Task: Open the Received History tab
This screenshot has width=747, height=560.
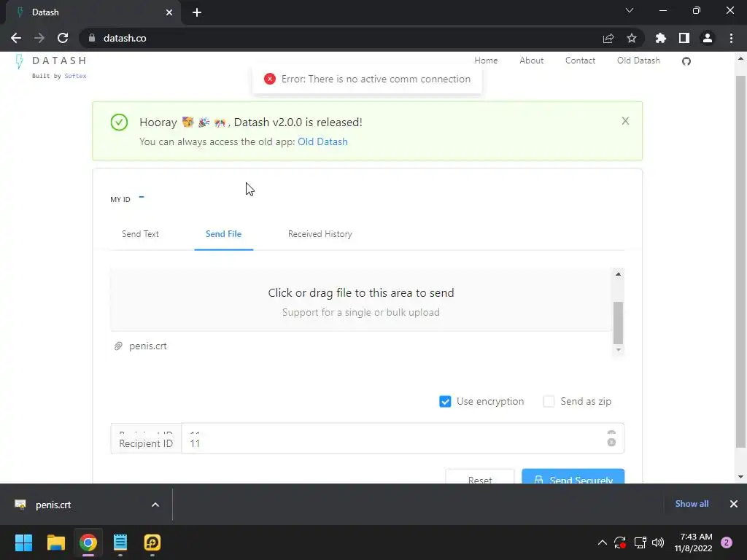Action: (x=320, y=234)
